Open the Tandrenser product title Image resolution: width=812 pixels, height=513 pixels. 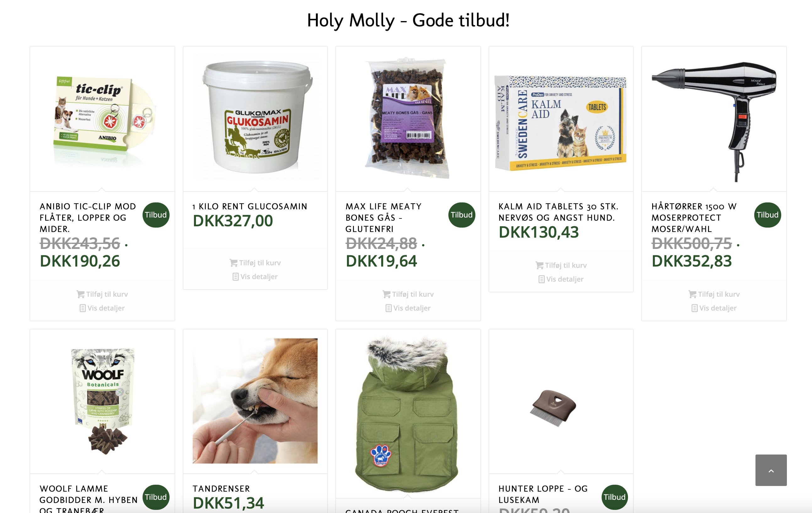point(221,488)
